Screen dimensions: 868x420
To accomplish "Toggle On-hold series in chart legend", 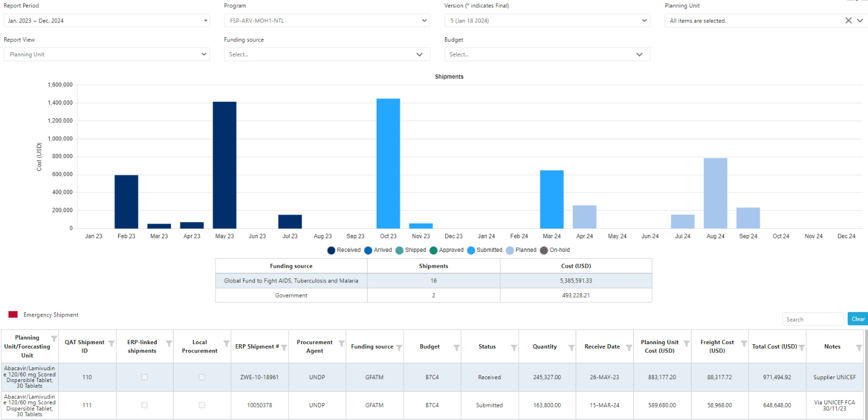I will (555, 250).
